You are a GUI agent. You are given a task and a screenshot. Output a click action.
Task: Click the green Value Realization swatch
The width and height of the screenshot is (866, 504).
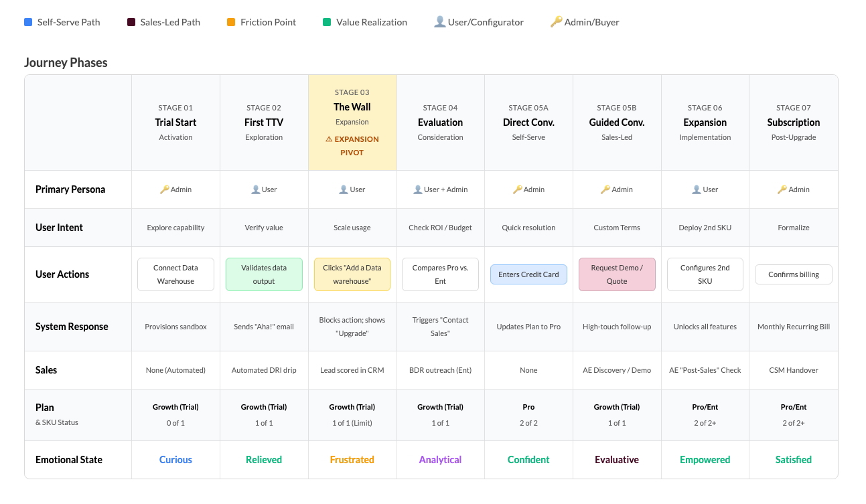pos(327,22)
